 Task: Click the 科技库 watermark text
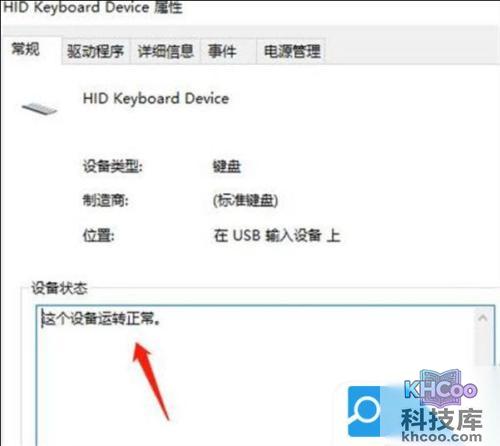tap(442, 419)
